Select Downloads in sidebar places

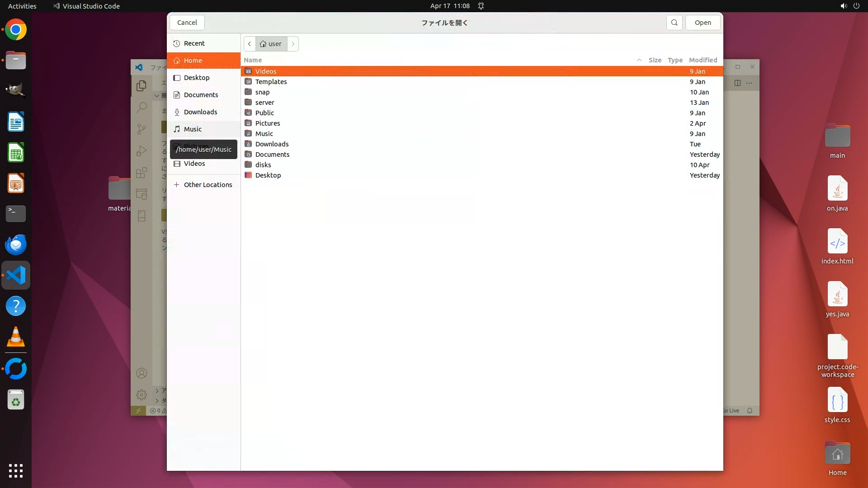coord(200,112)
